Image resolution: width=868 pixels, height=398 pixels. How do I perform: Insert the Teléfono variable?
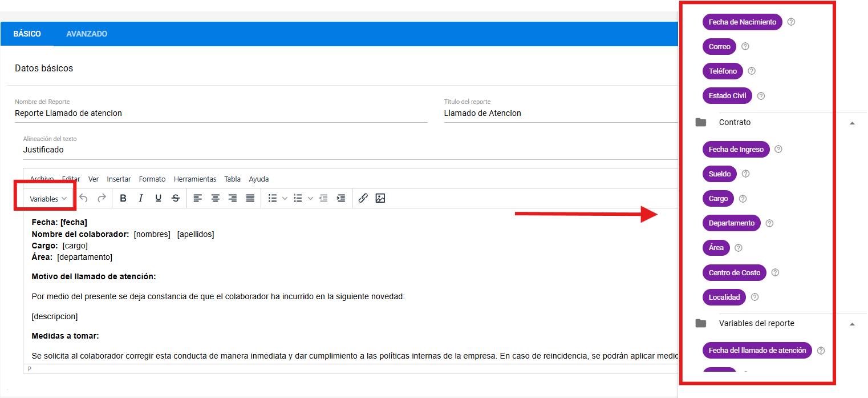723,71
